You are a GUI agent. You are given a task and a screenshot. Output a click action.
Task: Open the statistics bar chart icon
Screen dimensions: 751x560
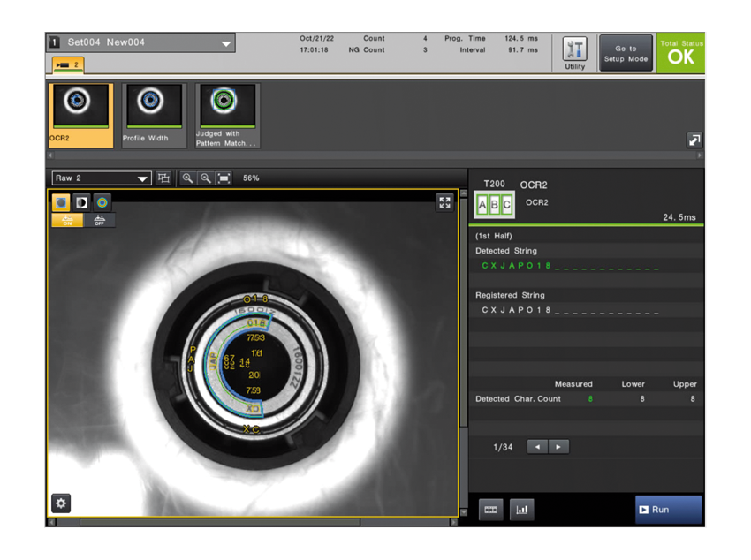tap(521, 510)
